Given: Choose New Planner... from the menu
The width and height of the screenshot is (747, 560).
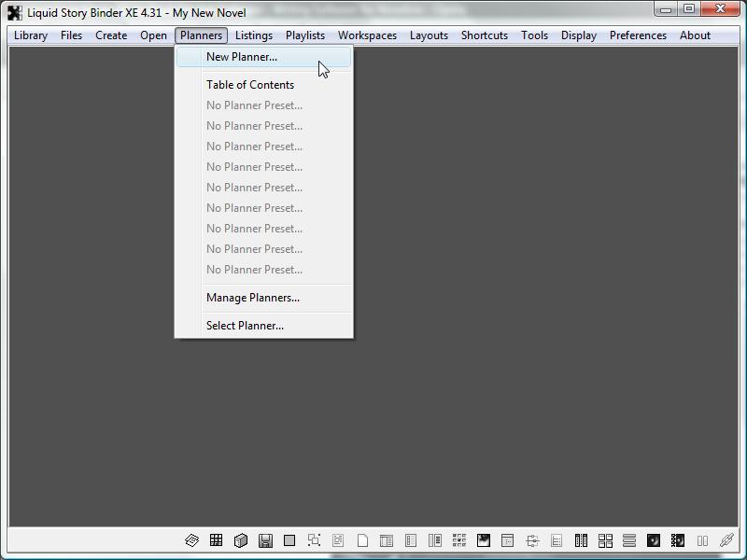Looking at the screenshot, I should coord(242,57).
